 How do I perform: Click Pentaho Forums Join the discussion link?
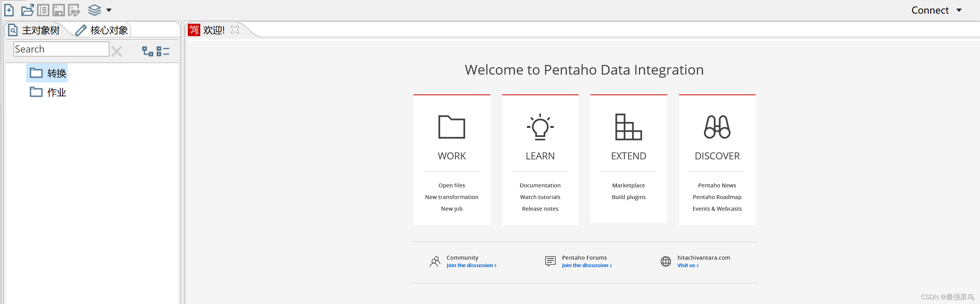tap(587, 266)
